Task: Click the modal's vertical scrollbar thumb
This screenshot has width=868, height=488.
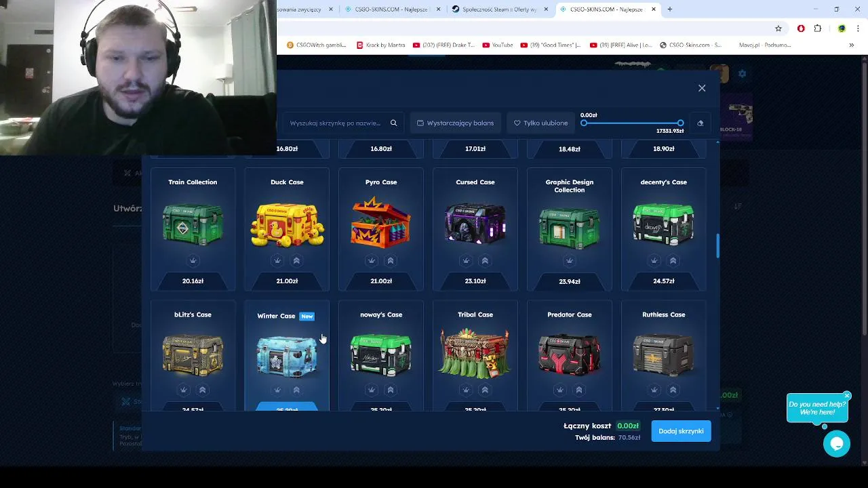Action: [717, 246]
